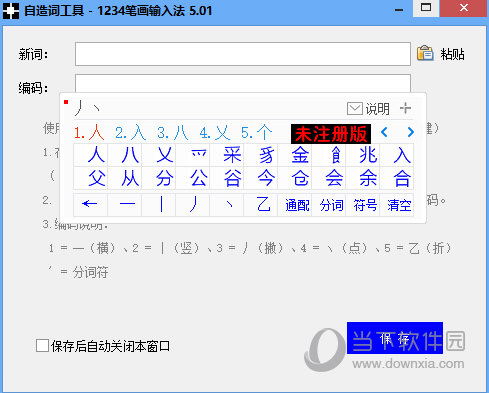This screenshot has width=489, height=393.
Task: Click the plus icon beside 说明
Action: pyautogui.click(x=405, y=108)
